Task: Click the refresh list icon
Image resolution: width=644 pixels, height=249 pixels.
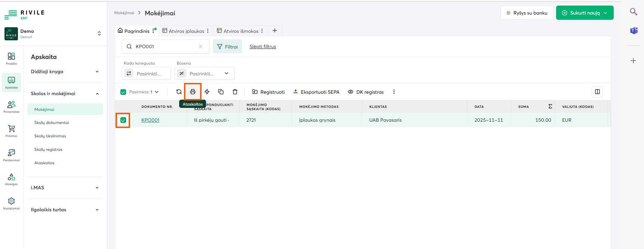Action: [179, 92]
